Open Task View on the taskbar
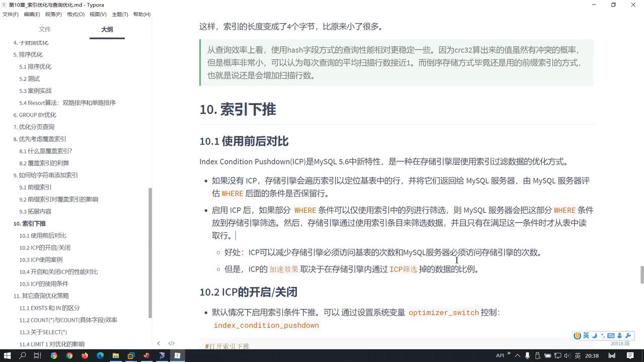 pos(38,355)
